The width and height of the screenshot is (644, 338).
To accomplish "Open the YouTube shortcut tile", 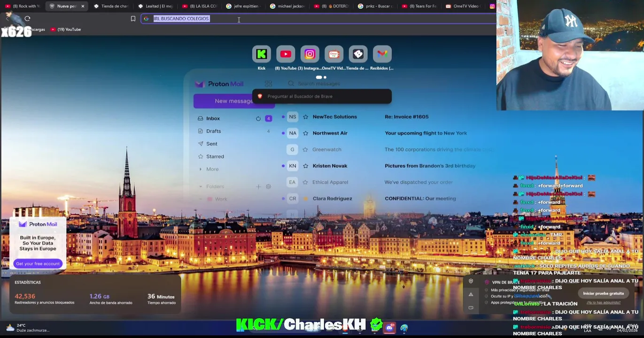I will [x=286, y=54].
